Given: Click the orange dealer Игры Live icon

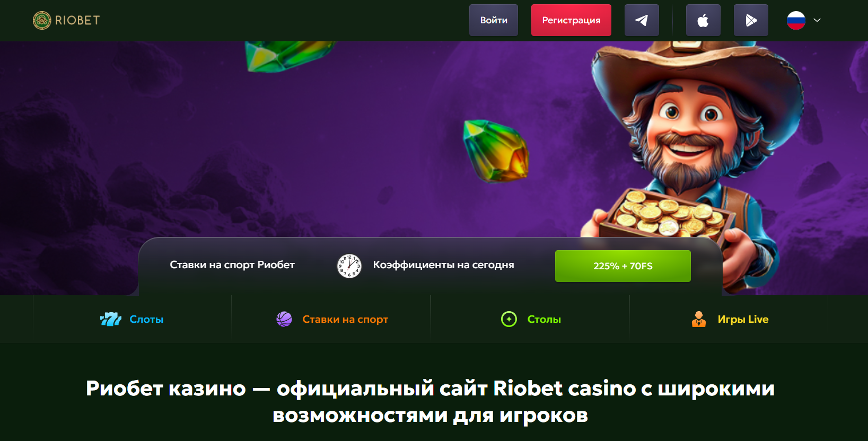Looking at the screenshot, I should [x=699, y=319].
